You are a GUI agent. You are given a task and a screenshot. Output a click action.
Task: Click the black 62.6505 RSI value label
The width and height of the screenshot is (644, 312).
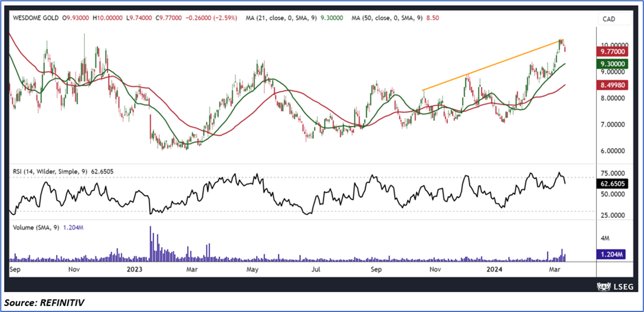(x=613, y=184)
